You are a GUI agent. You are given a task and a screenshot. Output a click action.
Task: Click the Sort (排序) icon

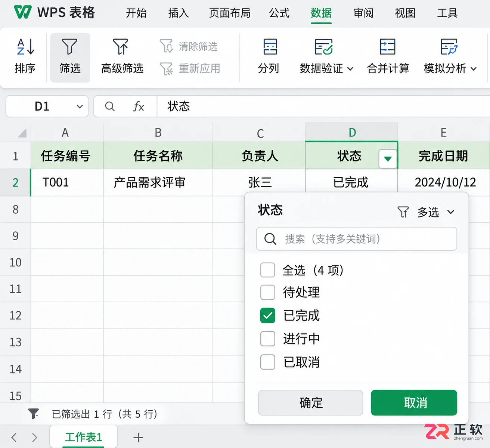(25, 47)
